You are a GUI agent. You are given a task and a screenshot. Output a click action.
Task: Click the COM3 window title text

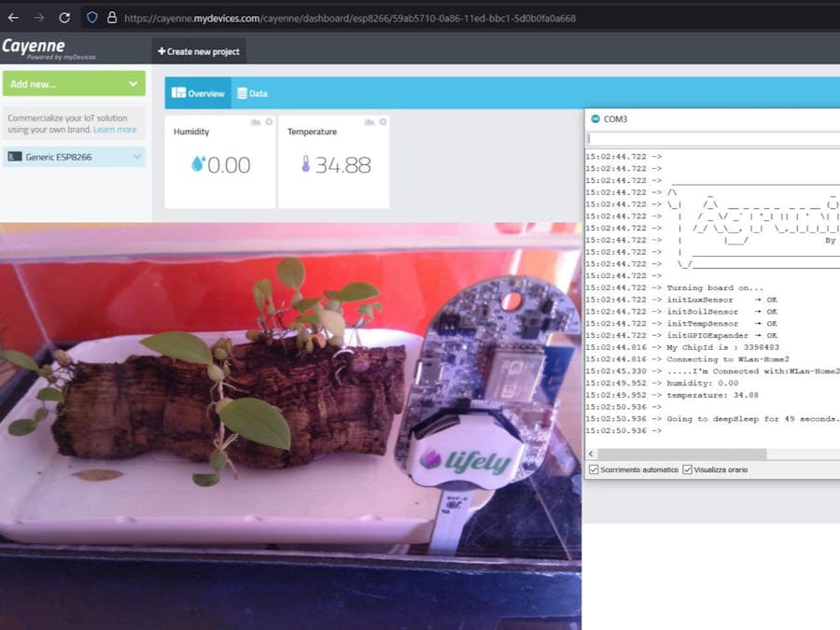(x=615, y=119)
